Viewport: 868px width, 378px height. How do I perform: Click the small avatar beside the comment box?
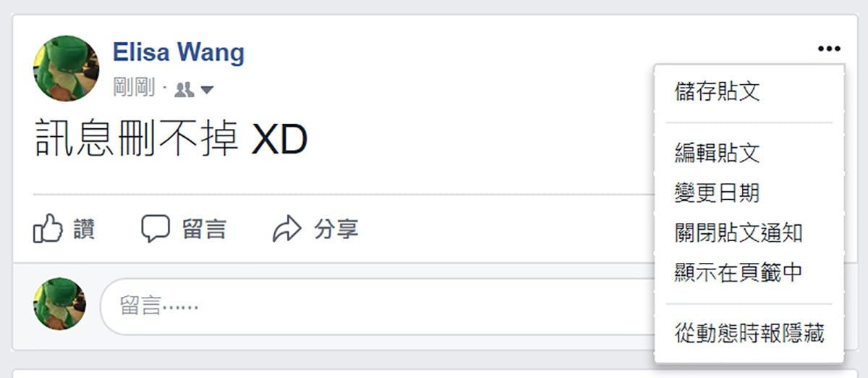click(x=59, y=304)
